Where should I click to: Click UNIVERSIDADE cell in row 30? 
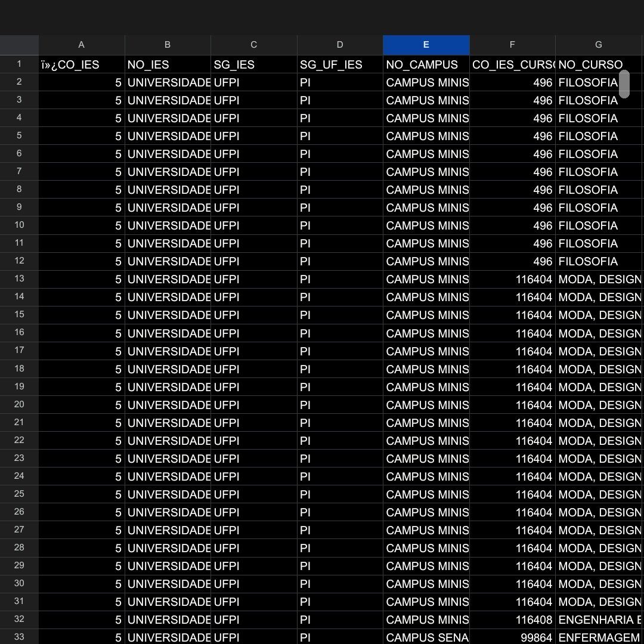click(168, 584)
